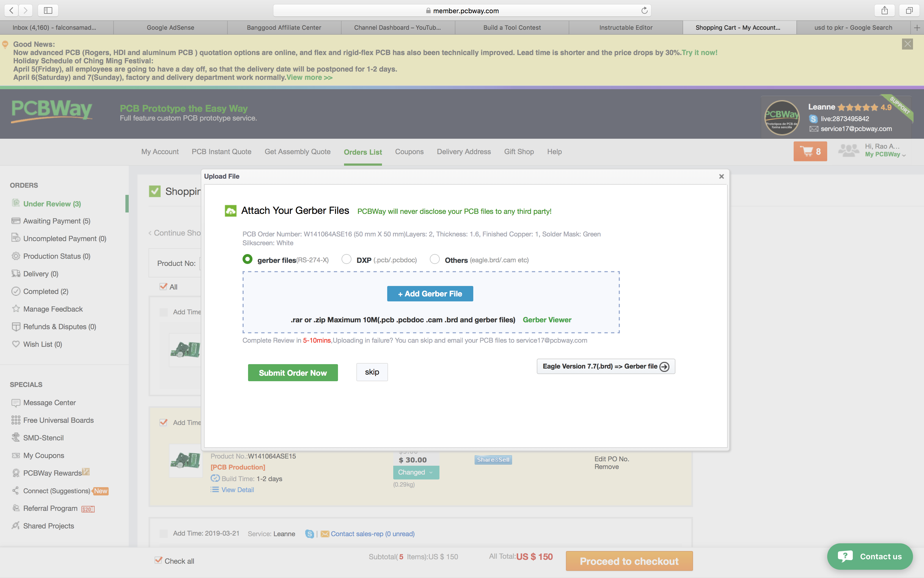Click the Free Universal Boards grid icon
The width and height of the screenshot is (924, 578).
pos(16,420)
